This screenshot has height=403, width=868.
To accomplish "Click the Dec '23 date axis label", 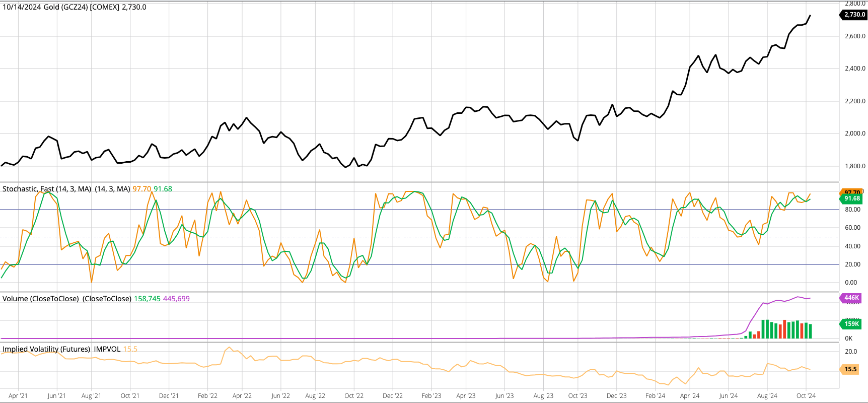I will 616,396.
